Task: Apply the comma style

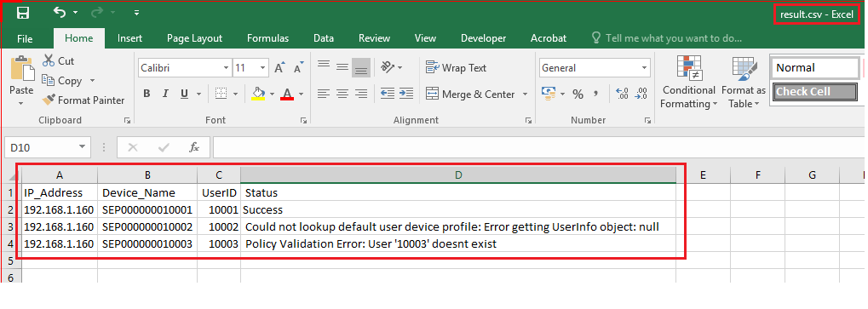Action: 595,94
